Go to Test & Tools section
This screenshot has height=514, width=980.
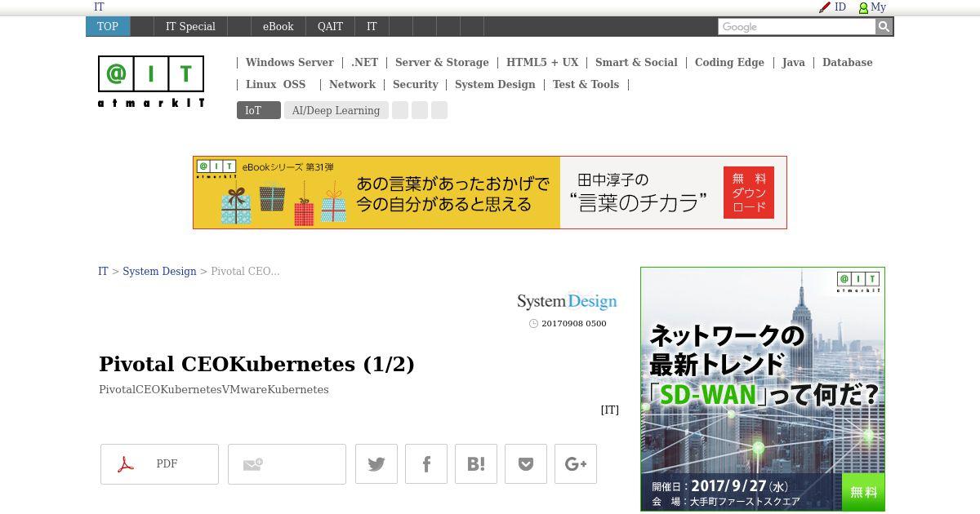coord(586,84)
